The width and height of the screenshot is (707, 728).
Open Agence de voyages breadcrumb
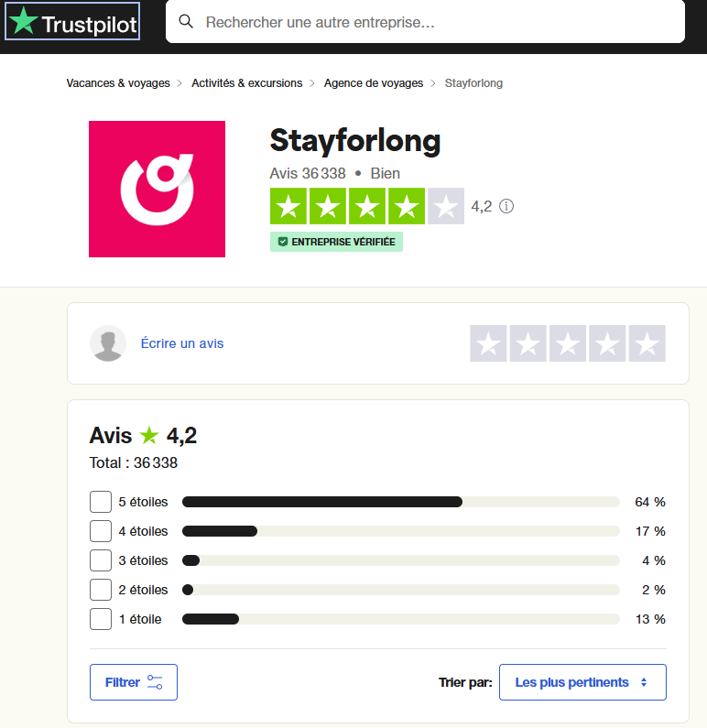coord(374,83)
